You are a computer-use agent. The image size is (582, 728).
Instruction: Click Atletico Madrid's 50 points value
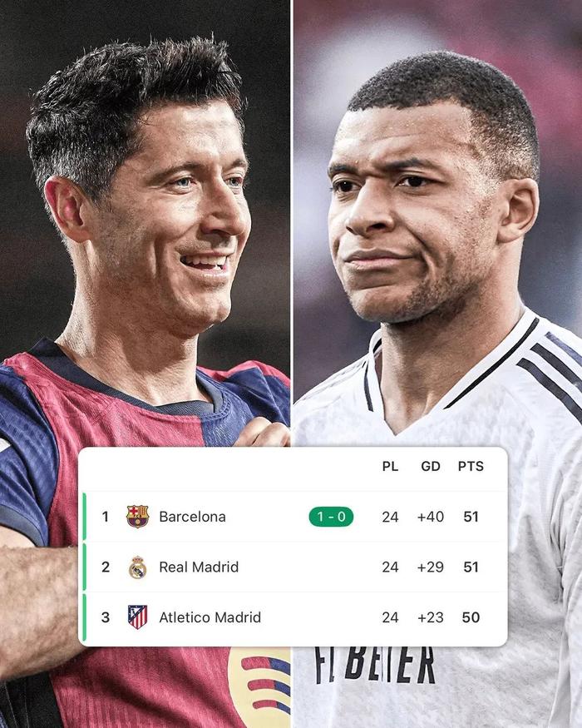471,617
